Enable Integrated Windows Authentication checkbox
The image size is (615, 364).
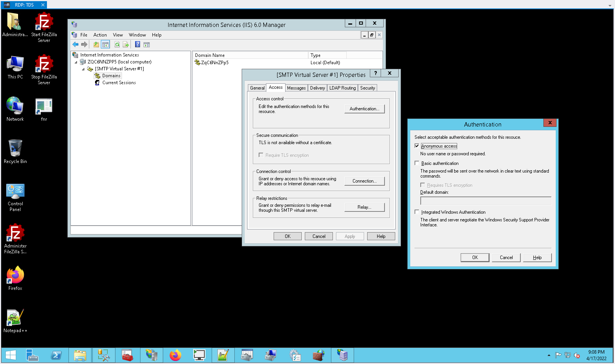[417, 212]
